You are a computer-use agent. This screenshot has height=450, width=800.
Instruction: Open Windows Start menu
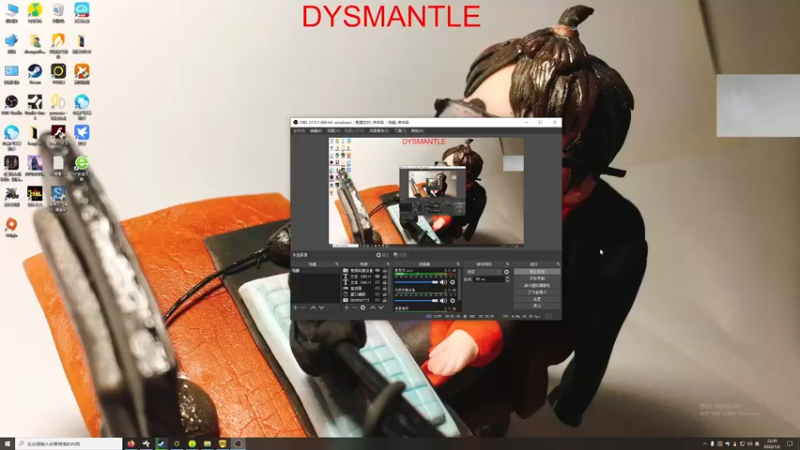7,443
